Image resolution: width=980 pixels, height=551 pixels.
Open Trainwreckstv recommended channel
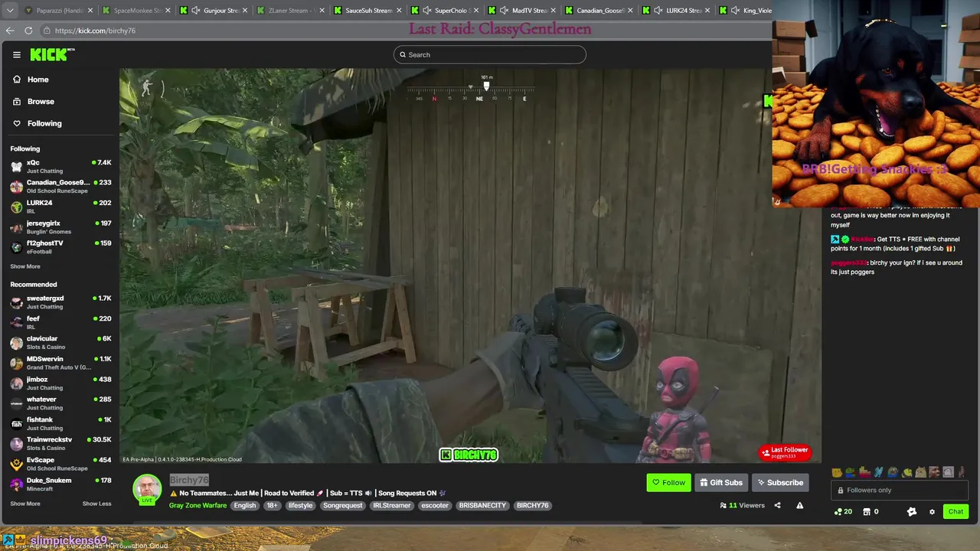pyautogui.click(x=60, y=443)
